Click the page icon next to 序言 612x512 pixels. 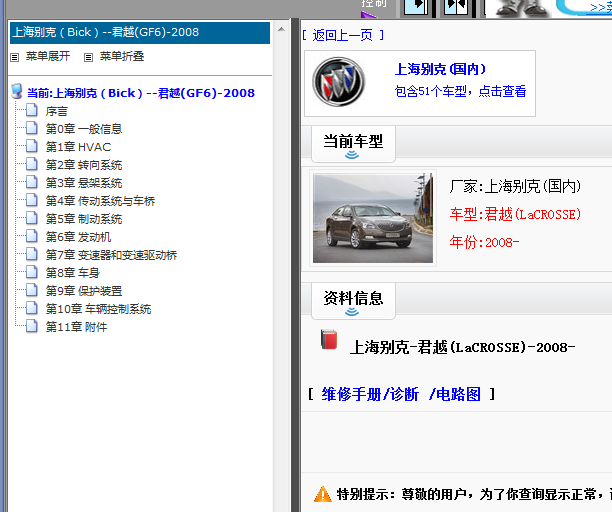coord(32,110)
